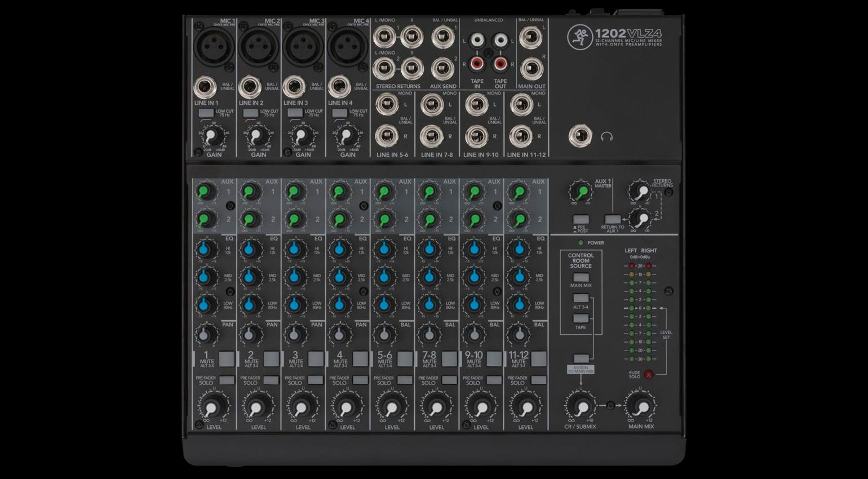Image resolution: width=868 pixels, height=479 pixels.
Task: Click the Main Mix level knob
Action: point(641,406)
